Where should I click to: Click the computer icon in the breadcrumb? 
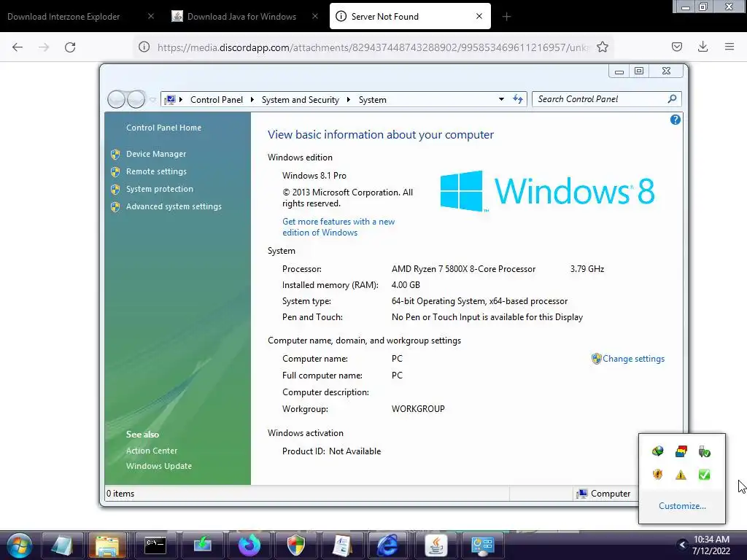click(169, 99)
